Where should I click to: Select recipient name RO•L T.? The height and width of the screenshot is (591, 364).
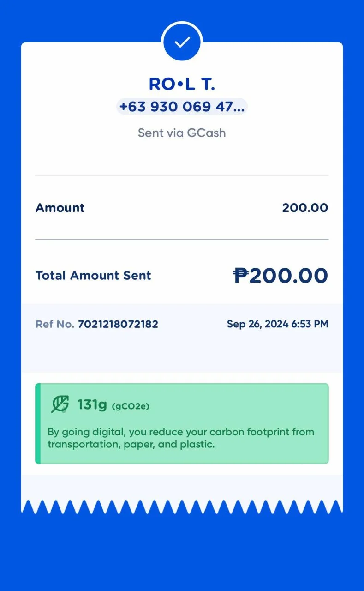182,84
